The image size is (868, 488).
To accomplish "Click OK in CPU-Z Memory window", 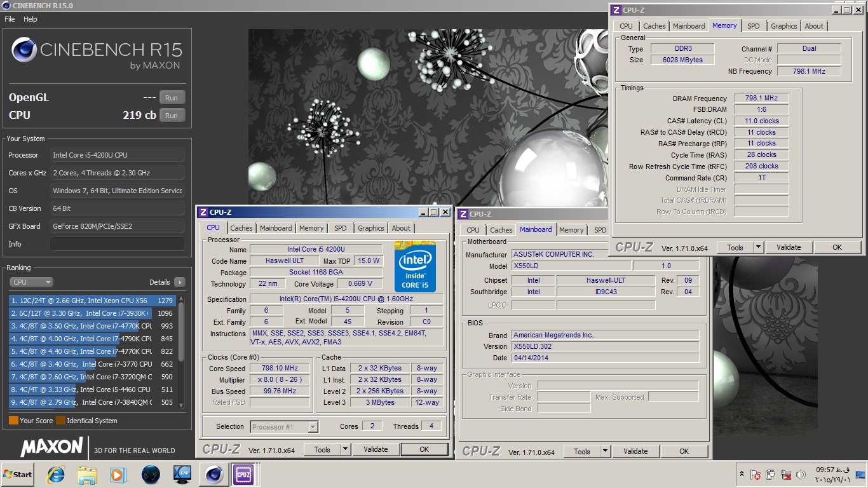I will click(837, 247).
